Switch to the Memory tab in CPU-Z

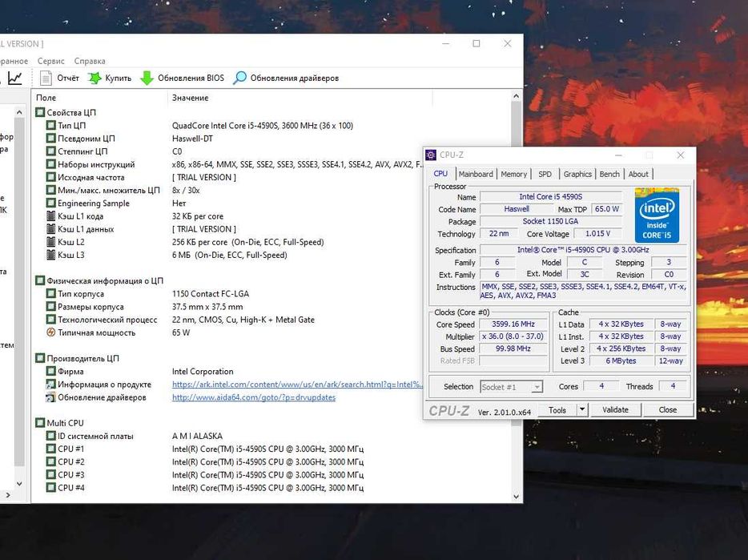pos(514,175)
